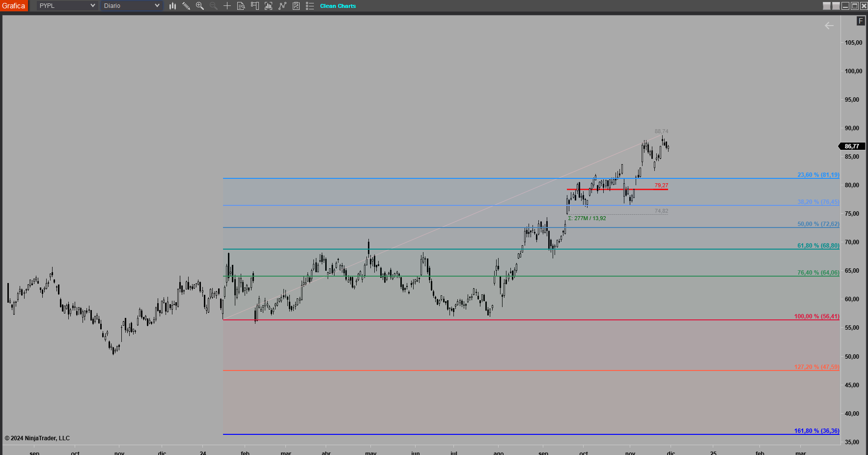This screenshot has height=455, width=868.
Task: Click the grey 74,82 price label
Action: click(x=661, y=211)
